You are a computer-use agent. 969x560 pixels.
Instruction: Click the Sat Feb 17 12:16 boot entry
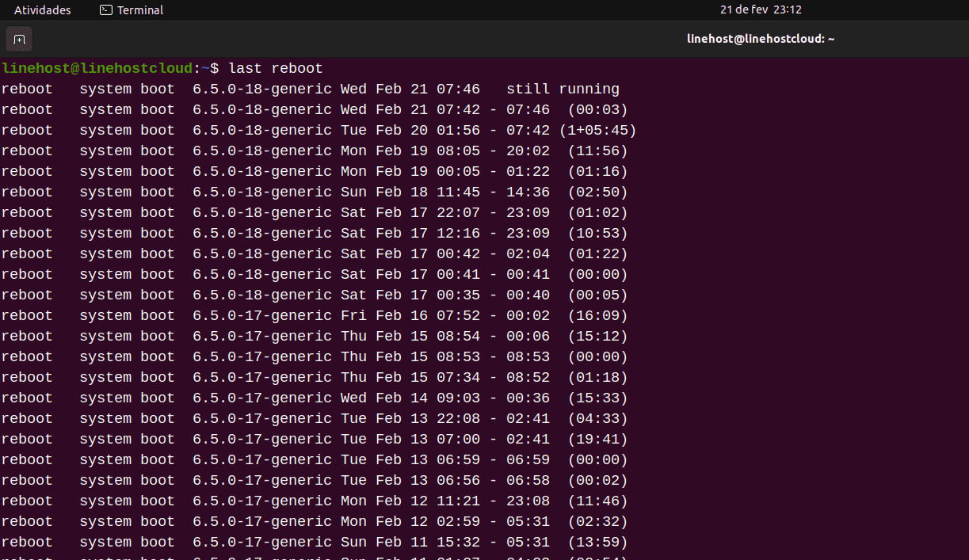(x=410, y=234)
